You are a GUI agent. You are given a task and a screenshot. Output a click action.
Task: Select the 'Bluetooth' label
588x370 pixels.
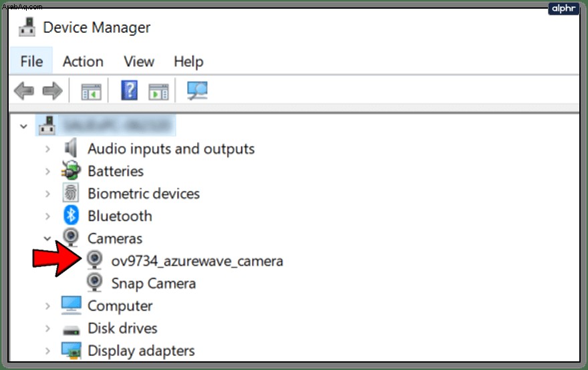(x=120, y=216)
